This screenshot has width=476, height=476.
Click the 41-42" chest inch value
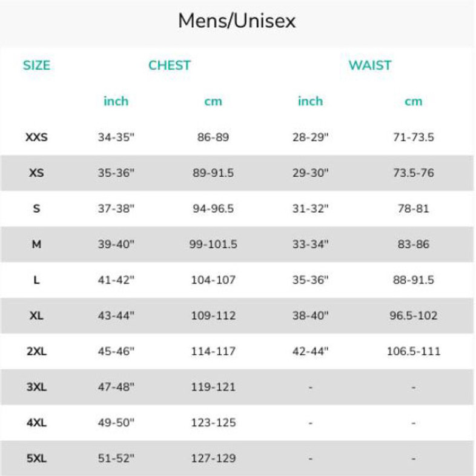click(116, 280)
